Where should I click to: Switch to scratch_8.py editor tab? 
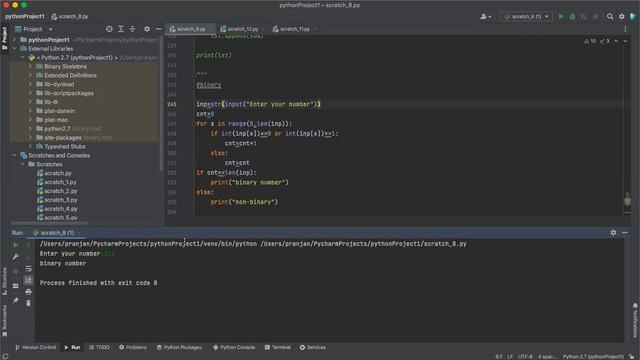pyautogui.click(x=191, y=29)
